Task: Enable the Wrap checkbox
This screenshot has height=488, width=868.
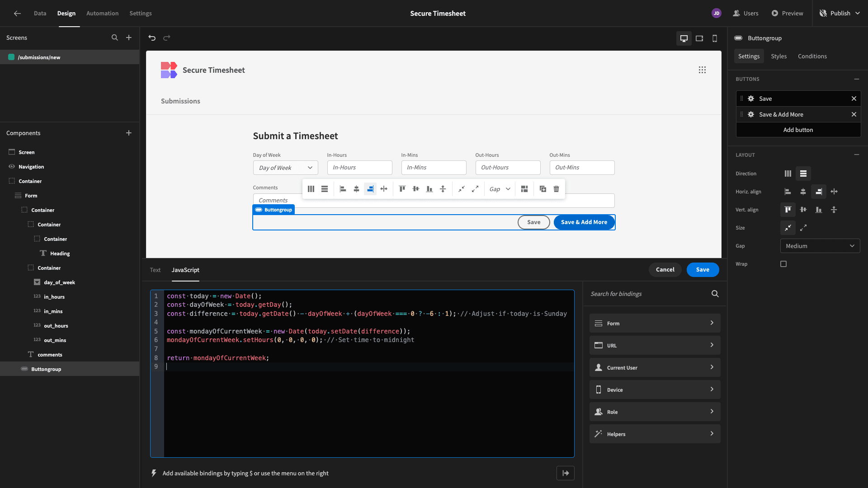Action: click(783, 264)
